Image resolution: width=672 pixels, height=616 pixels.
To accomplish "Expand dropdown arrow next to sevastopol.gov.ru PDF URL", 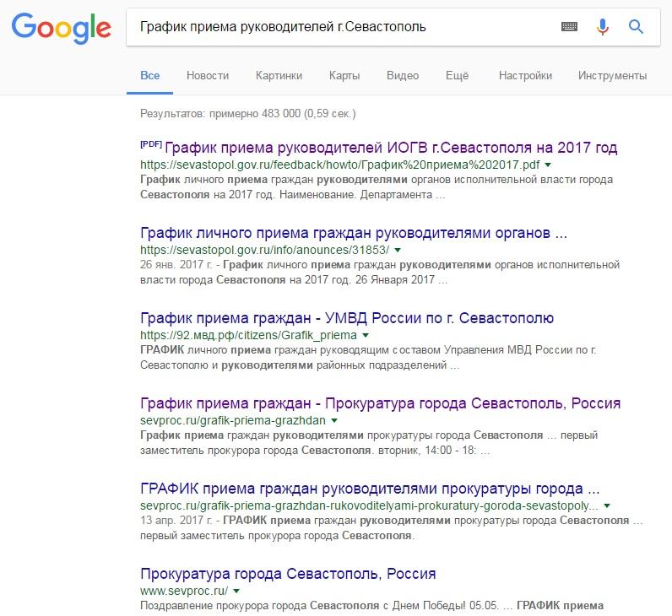I will coord(548,165).
